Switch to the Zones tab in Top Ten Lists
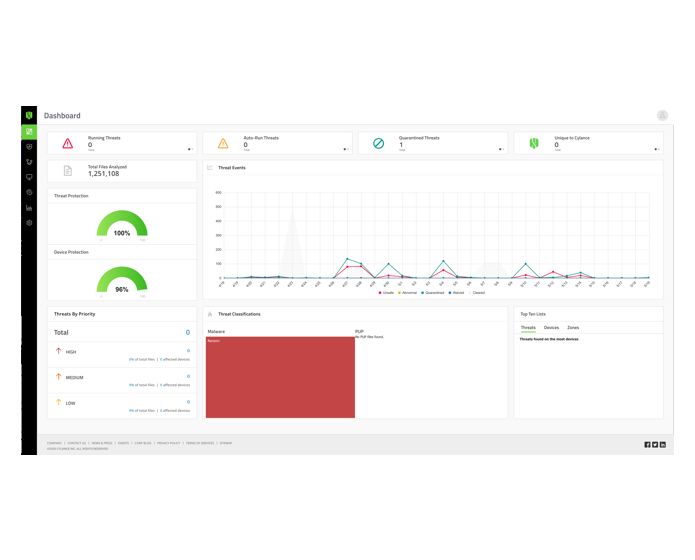The image size is (695, 560). click(573, 327)
